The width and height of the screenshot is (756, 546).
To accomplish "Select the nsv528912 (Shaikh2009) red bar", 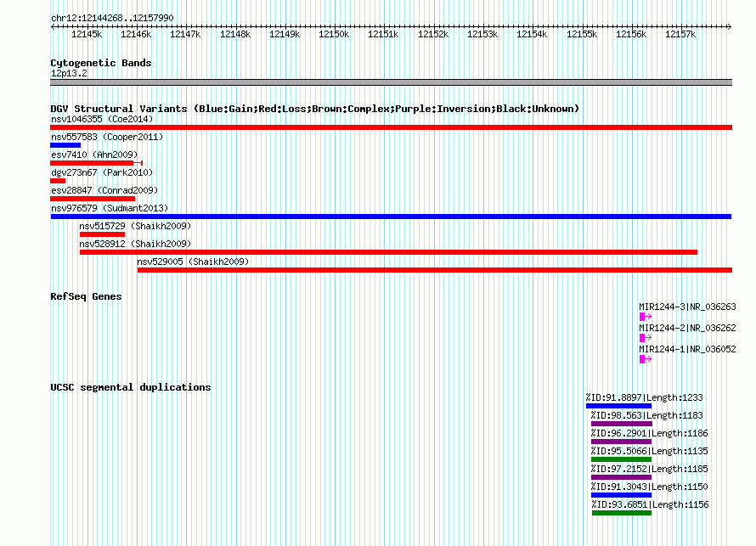I will [388, 252].
